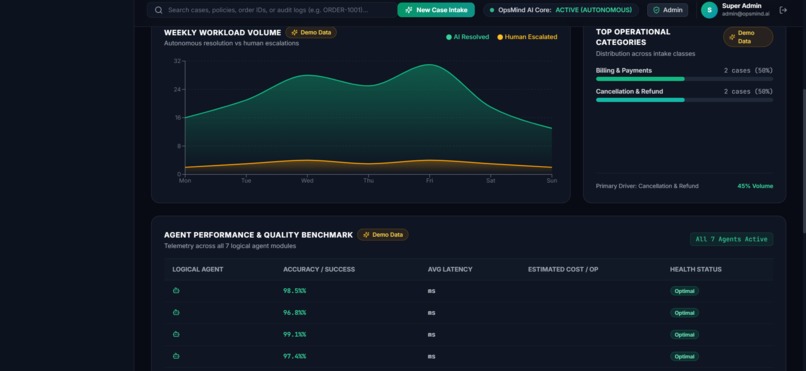
Task: Click the Optimal badge in the 96.8% row
Action: [x=684, y=312]
